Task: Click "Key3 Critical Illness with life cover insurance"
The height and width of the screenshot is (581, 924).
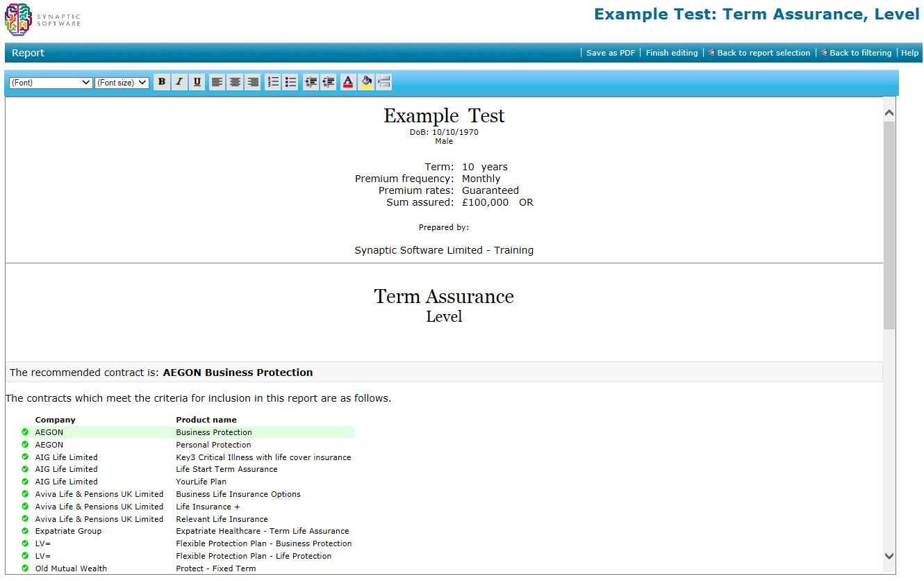Action: (x=263, y=457)
